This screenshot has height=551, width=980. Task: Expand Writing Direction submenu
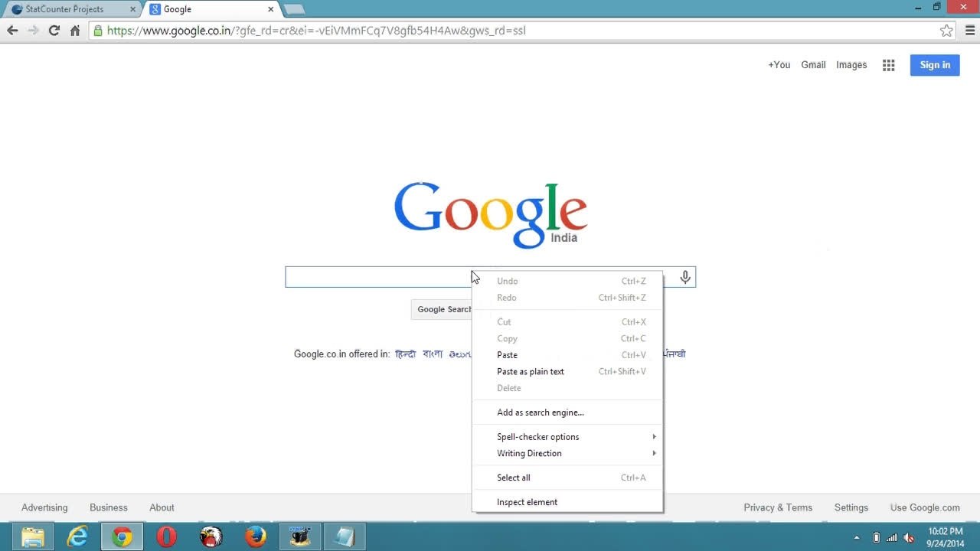[567, 453]
